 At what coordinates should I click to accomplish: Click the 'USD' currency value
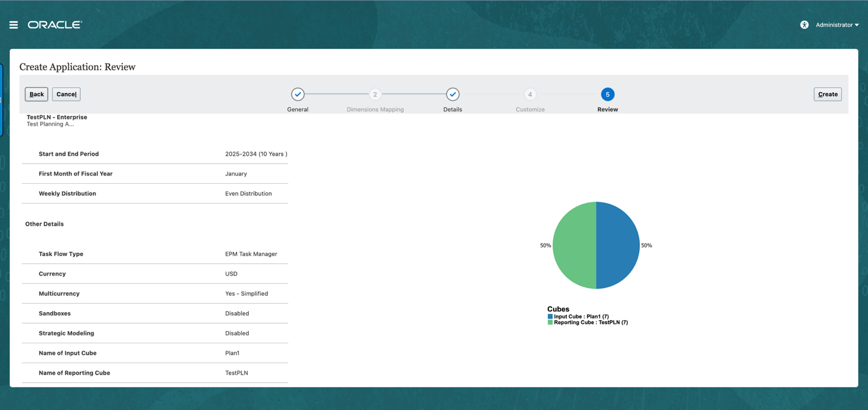click(x=231, y=274)
